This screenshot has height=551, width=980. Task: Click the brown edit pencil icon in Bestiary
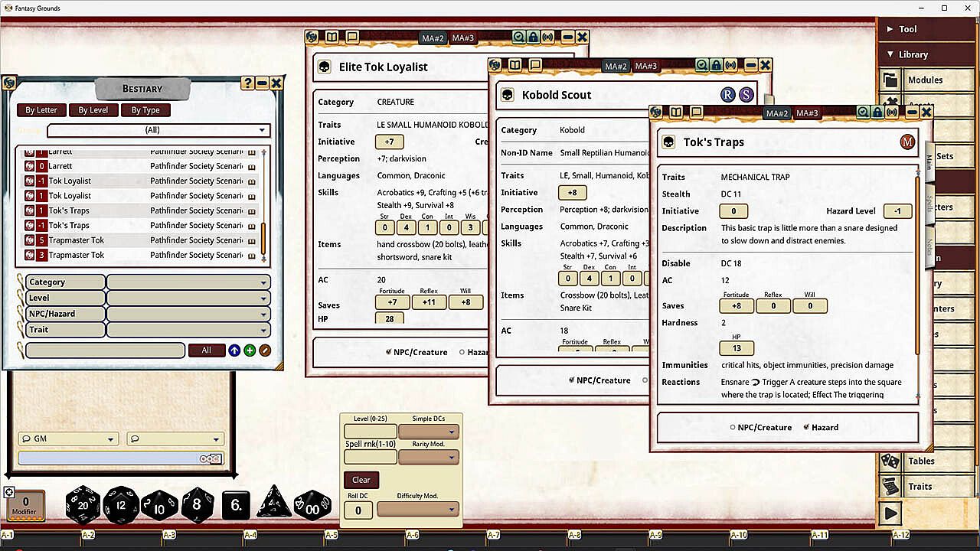point(265,350)
